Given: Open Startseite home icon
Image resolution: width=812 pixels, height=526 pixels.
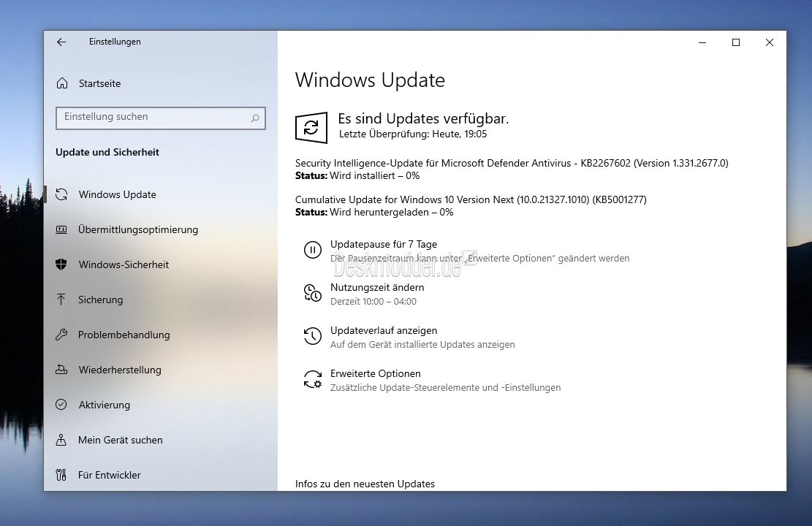Looking at the screenshot, I should click(x=63, y=83).
